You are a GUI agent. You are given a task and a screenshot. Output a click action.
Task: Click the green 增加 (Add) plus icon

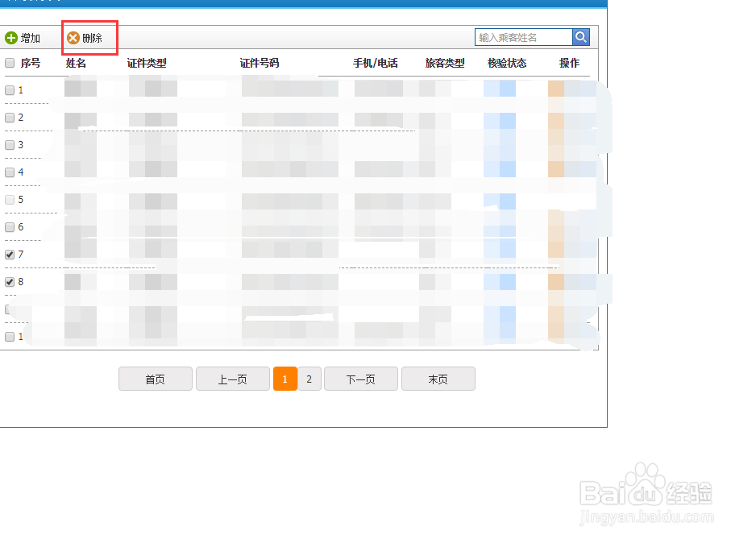pos(11,37)
